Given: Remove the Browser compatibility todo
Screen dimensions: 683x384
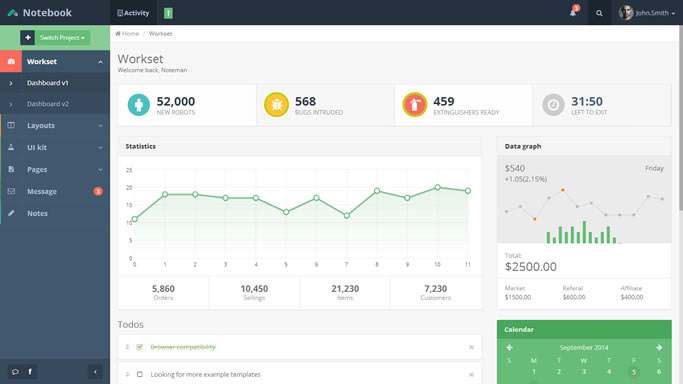Looking at the screenshot, I should (471, 347).
